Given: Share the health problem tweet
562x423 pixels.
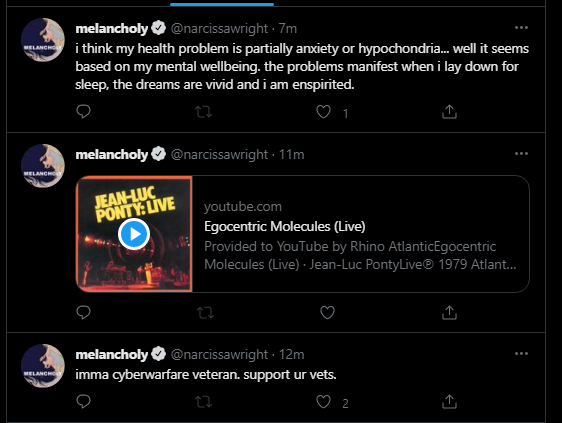Looking at the screenshot, I should point(449,111).
